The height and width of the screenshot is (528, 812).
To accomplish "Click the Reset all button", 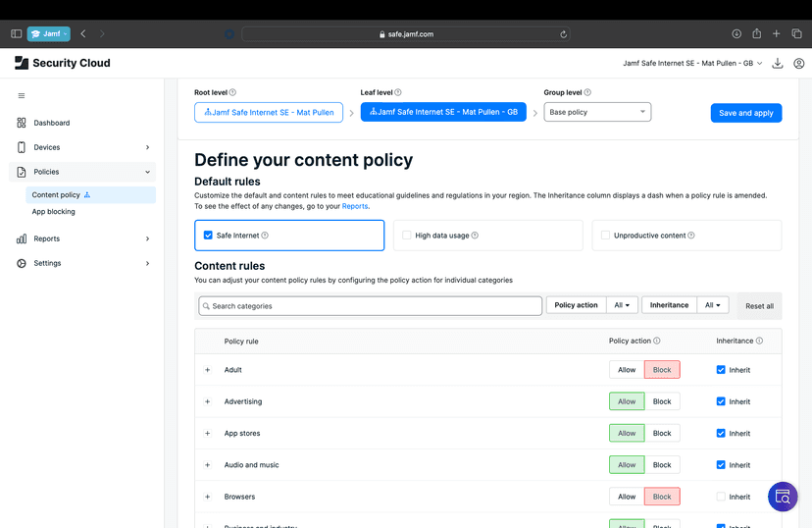I will click(760, 306).
